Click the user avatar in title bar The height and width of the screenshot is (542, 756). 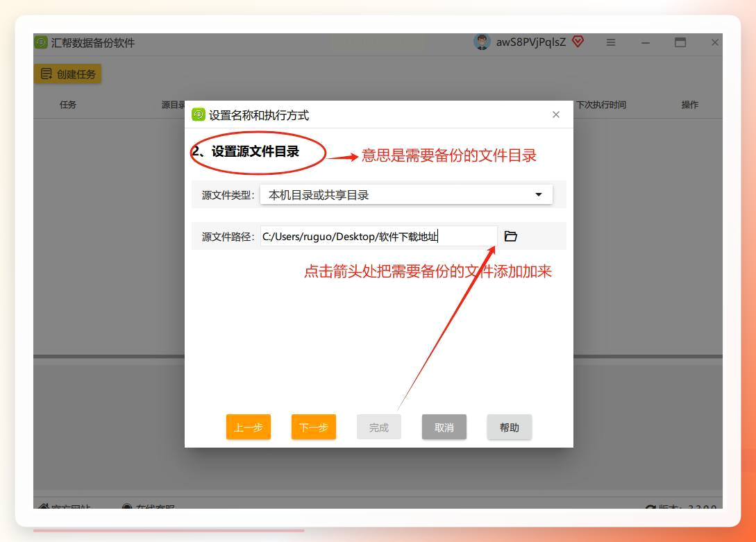482,42
